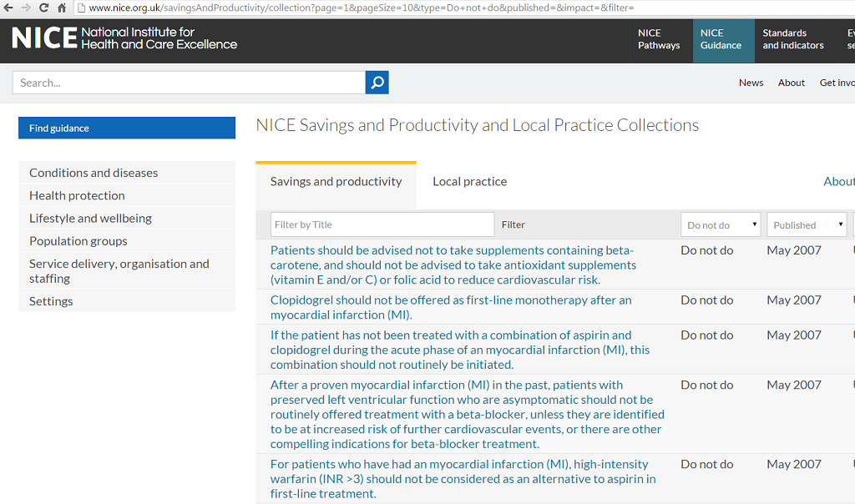Screen dimensions: 855x504
Task: Click 'Do not do' in warfarin row
Action: click(x=706, y=464)
